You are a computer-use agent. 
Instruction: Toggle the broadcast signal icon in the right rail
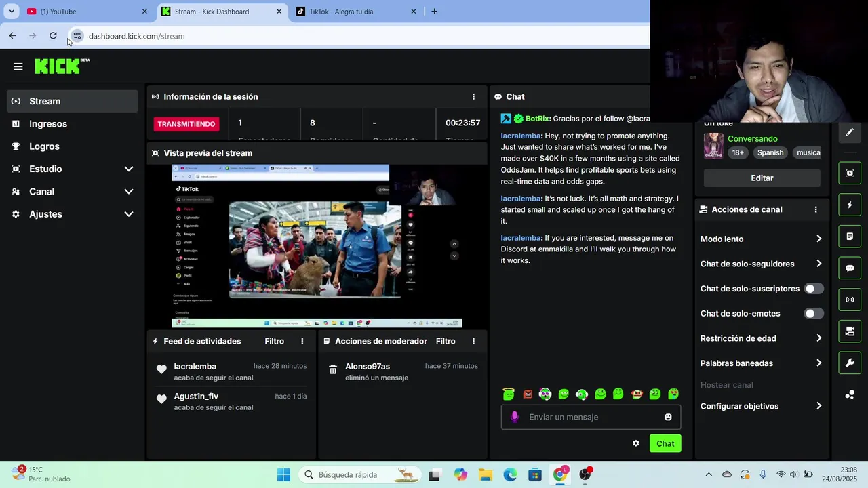(x=850, y=300)
